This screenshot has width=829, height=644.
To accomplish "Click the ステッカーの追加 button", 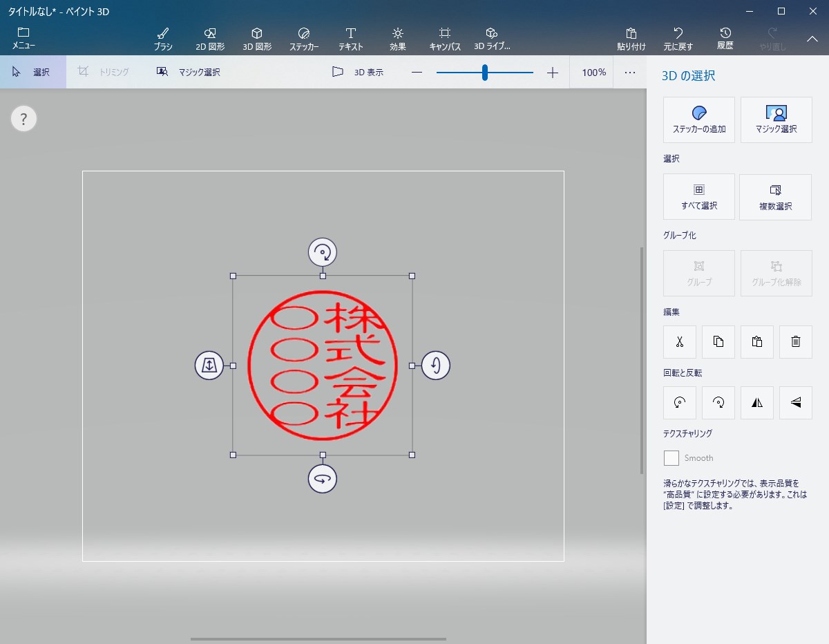I will (699, 120).
